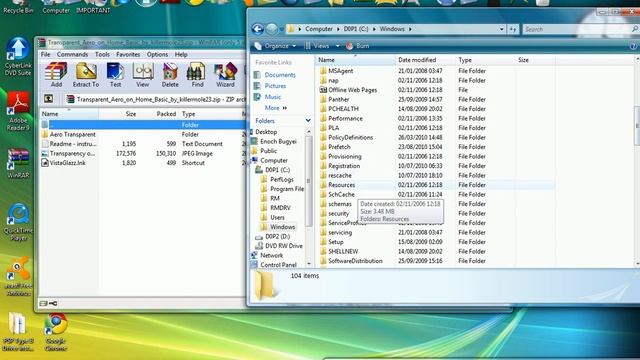Open WinRAR Help menu
Image resolution: width=640 pixels, height=360 pixels.
(181, 54)
